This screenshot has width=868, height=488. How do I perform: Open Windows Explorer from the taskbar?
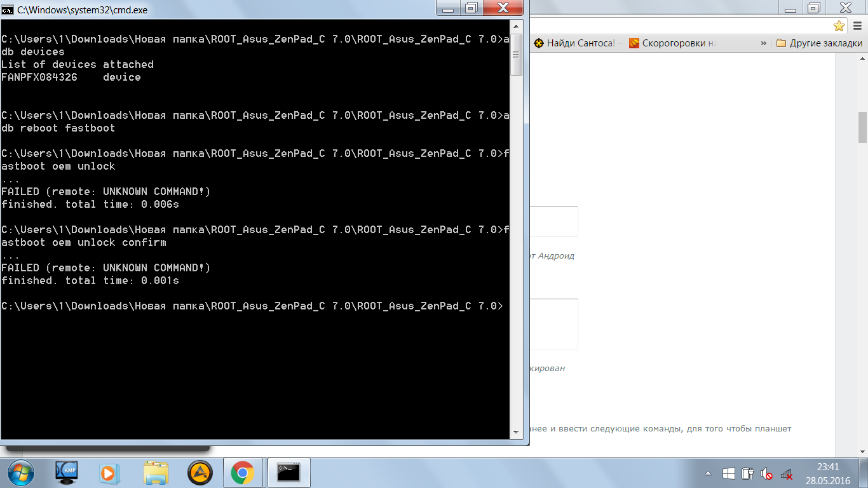coord(156,473)
